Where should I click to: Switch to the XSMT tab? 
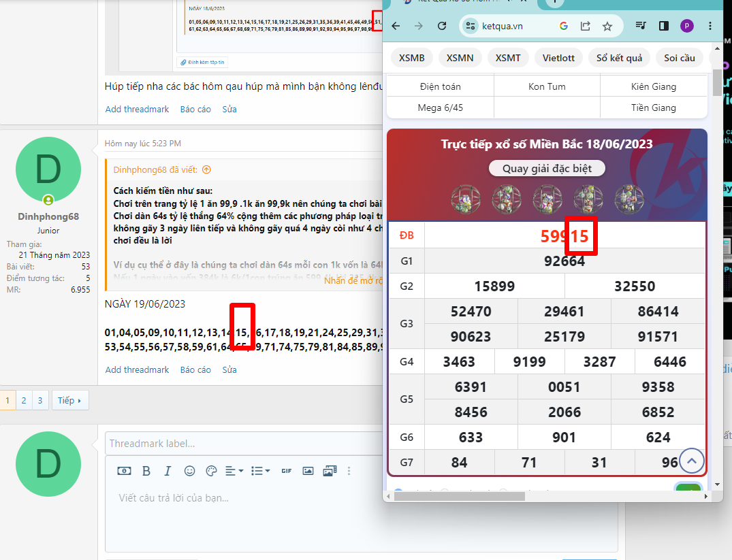pos(508,58)
